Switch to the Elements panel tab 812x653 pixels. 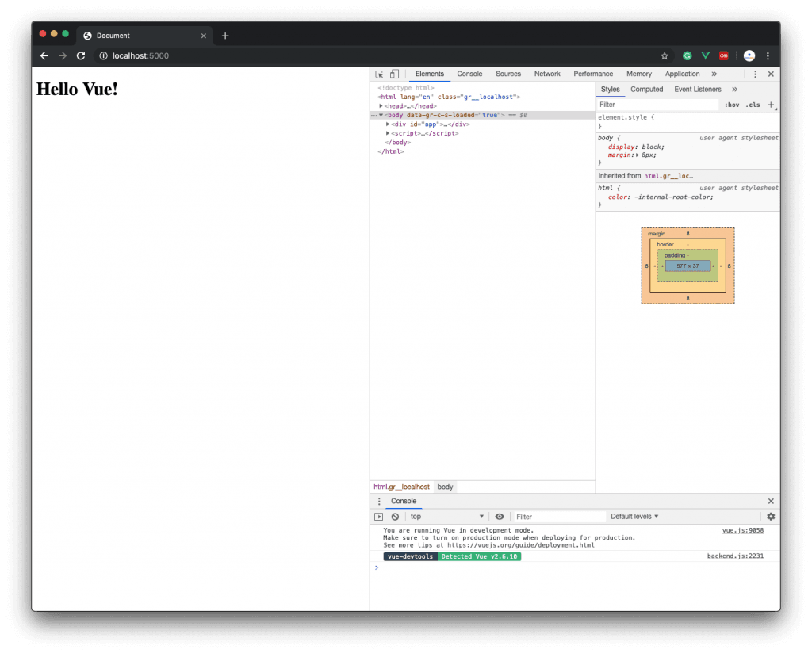coord(429,74)
